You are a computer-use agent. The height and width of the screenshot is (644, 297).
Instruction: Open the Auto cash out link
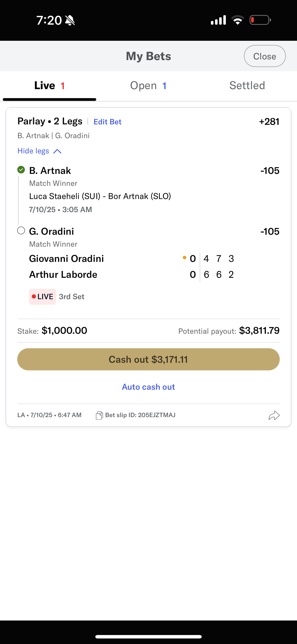(148, 387)
